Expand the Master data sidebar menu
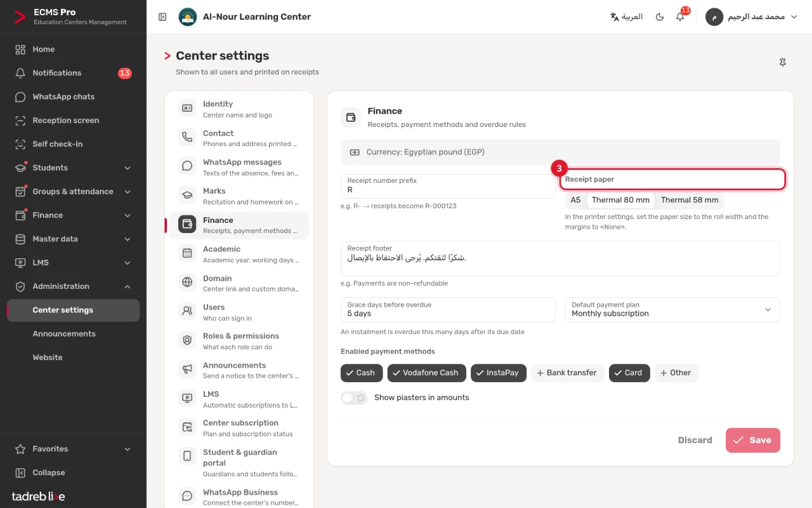 pyautogui.click(x=73, y=239)
